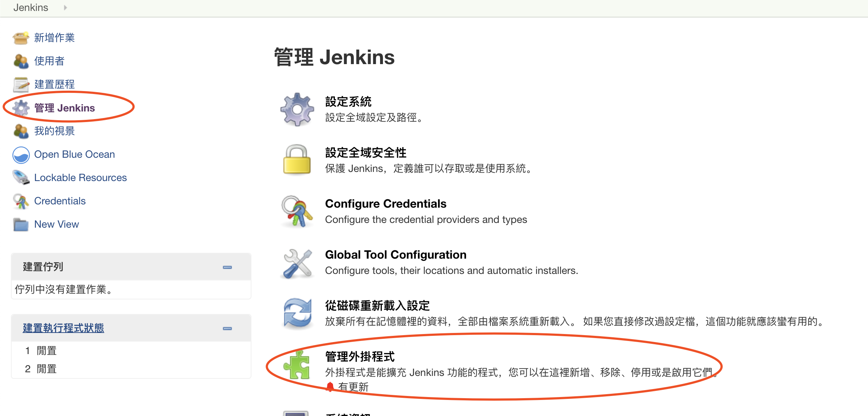Open the New View link
Screen dimensions: 868x416
56,224
